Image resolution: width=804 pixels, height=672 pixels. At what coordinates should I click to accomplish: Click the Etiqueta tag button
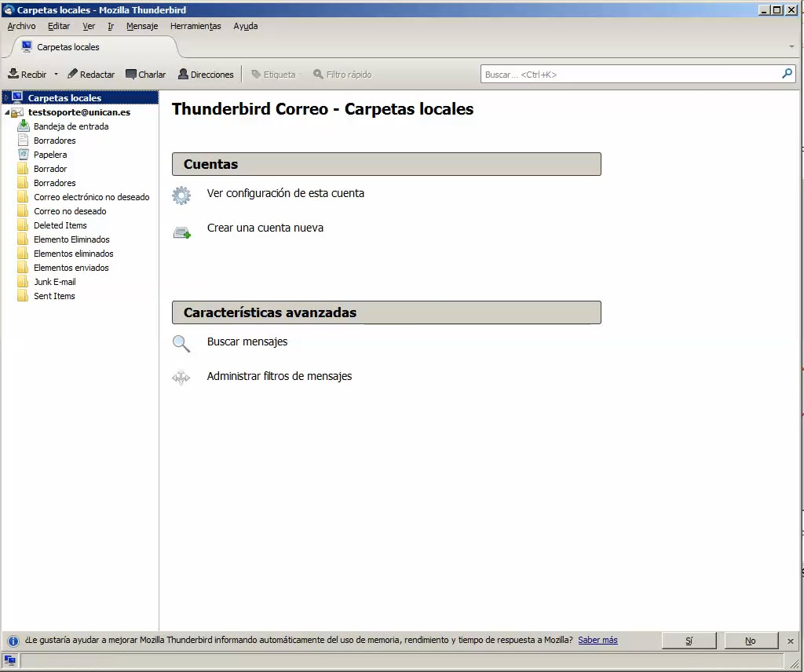273,75
